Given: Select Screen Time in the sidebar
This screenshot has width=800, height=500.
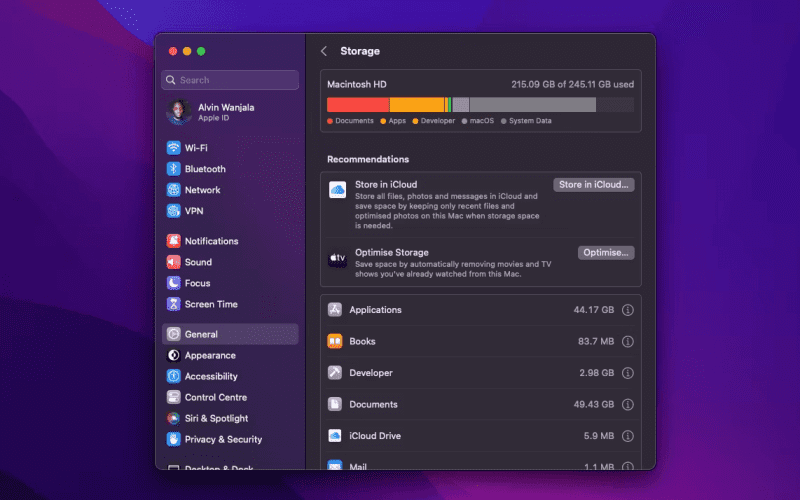Looking at the screenshot, I should [x=211, y=304].
